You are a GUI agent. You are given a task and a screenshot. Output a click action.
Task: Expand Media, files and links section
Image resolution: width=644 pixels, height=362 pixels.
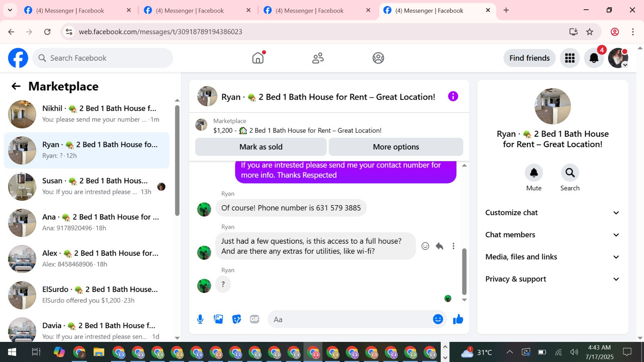(552, 257)
